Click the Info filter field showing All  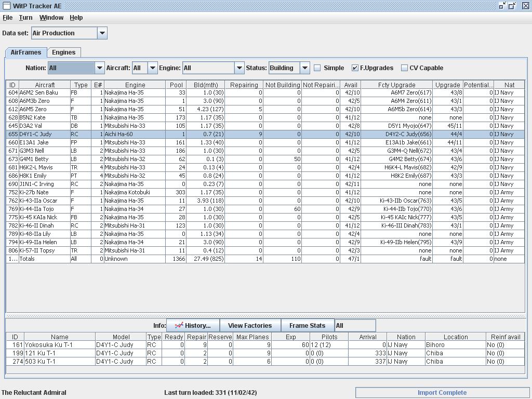coord(355,326)
